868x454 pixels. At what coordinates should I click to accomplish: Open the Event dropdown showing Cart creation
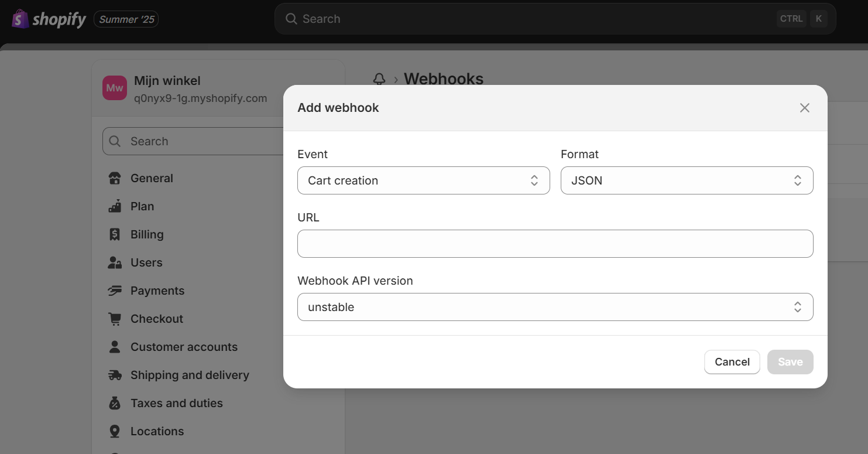point(423,180)
